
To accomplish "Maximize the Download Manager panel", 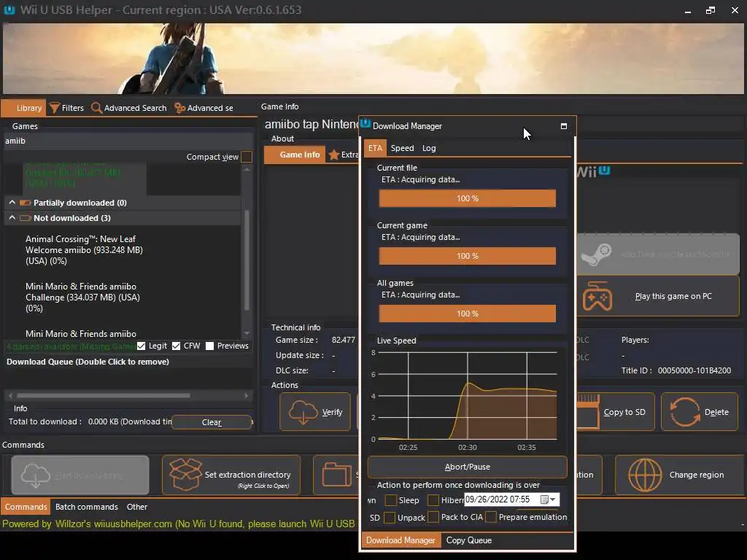I will point(564,126).
